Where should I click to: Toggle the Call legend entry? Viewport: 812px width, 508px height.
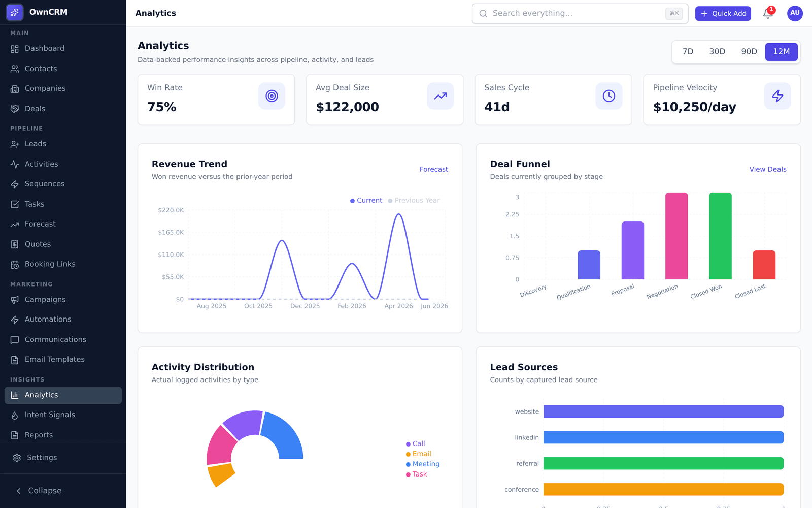(x=415, y=444)
